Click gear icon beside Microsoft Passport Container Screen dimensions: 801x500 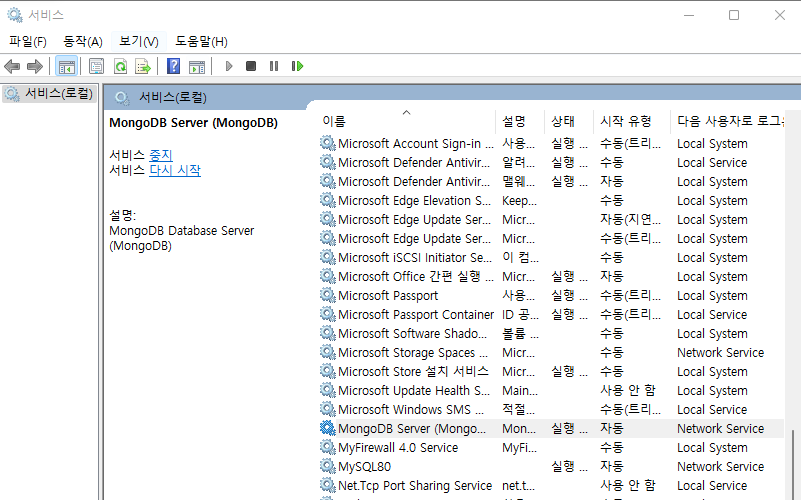point(327,314)
